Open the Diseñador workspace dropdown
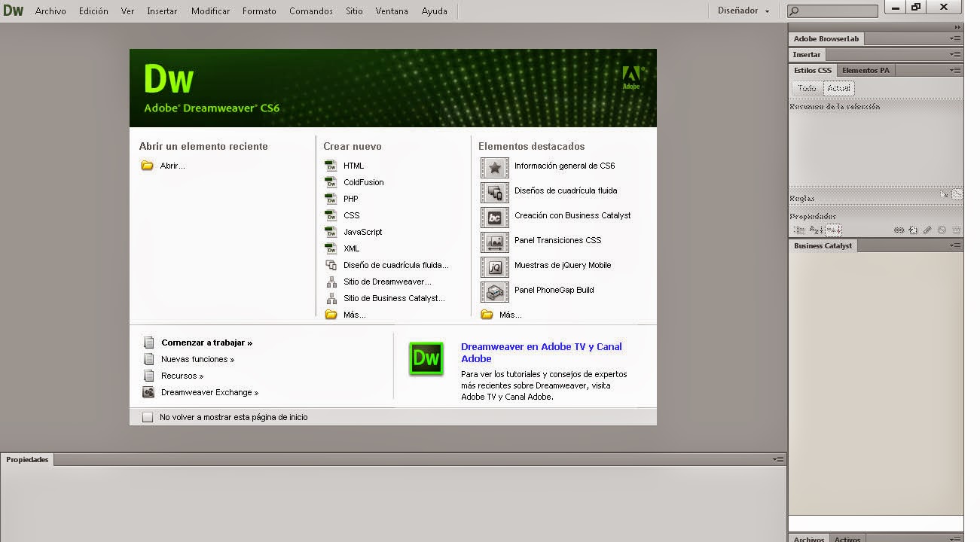The image size is (980, 542). 743,11
